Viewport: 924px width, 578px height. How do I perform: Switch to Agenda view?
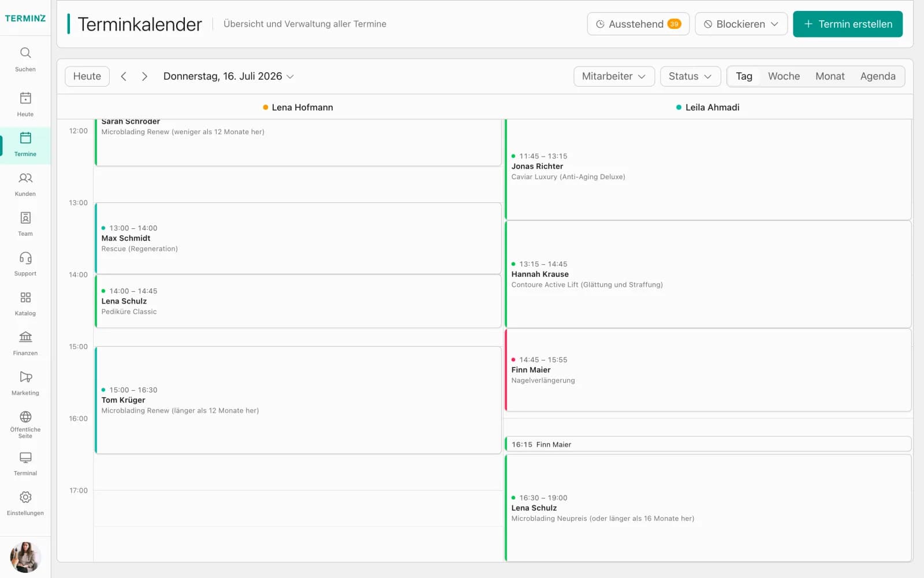coord(878,76)
